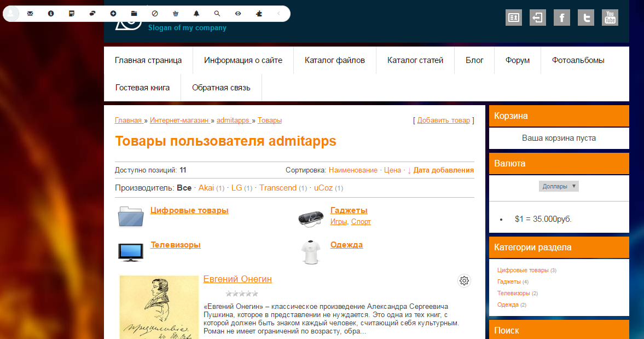Viewport: 644px width, 339px height.
Task: Open messages via the envelope icon
Action: click(31, 13)
